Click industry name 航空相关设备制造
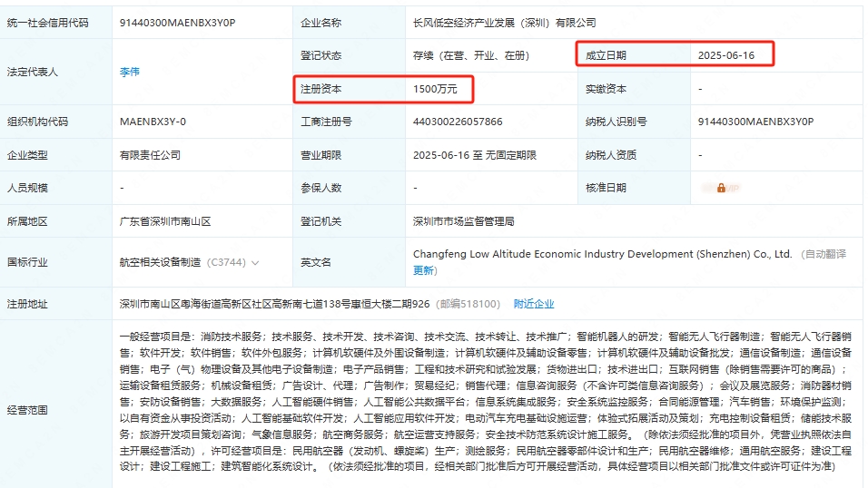Image resolution: width=868 pixels, height=488 pixels. click(160, 262)
